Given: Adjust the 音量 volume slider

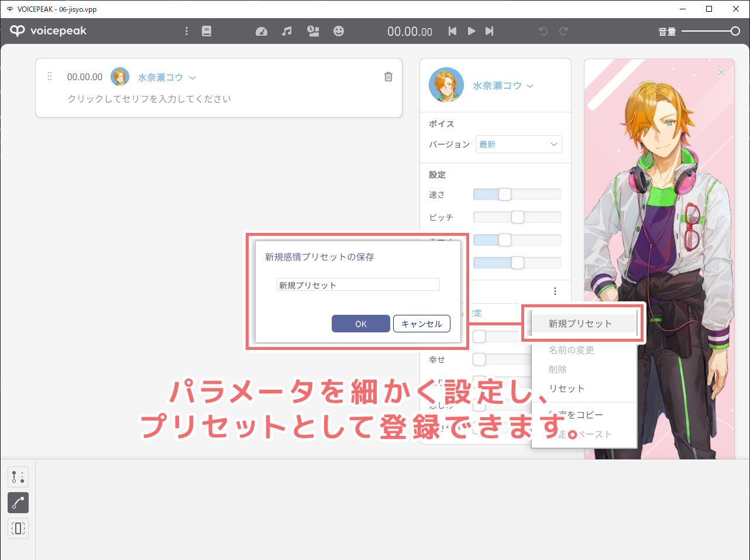Looking at the screenshot, I should (x=711, y=31).
